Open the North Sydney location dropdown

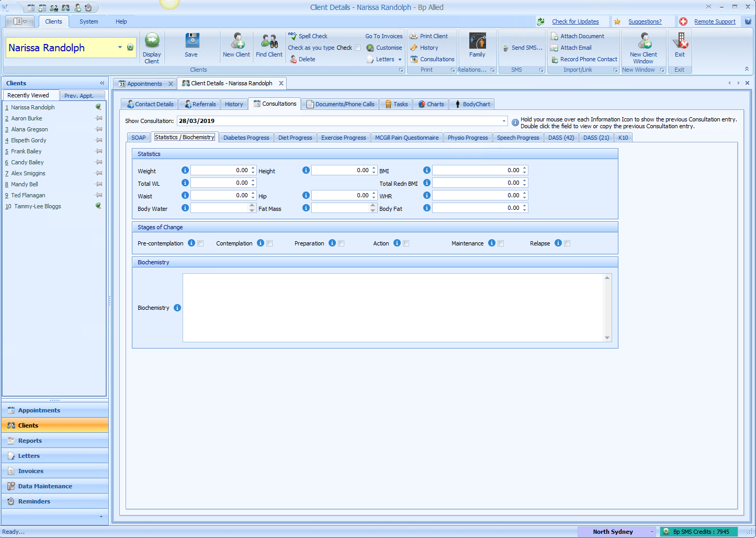point(652,532)
